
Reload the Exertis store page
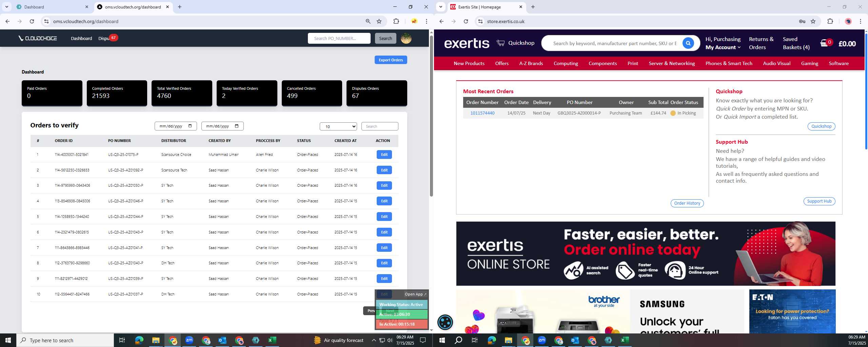tap(466, 21)
